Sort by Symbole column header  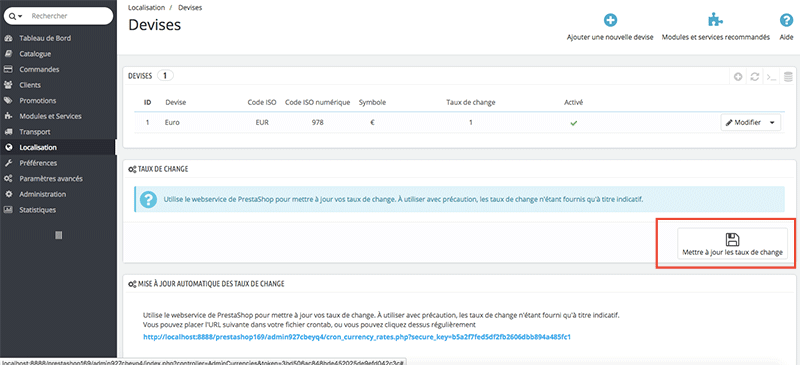(x=372, y=102)
